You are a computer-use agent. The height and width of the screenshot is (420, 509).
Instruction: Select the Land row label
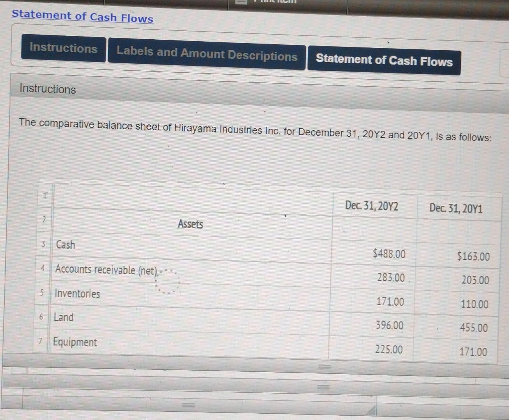63,317
